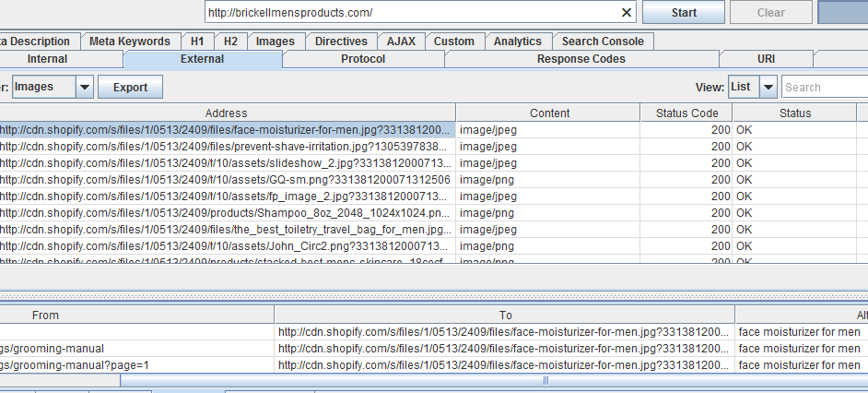868x393 pixels.
Task: Select the fp_image_2.jpg address row
Action: [x=227, y=196]
